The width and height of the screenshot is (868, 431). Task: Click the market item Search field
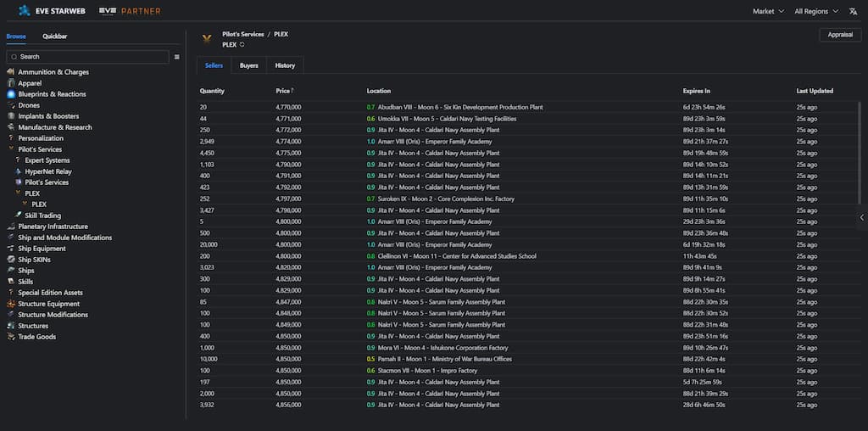[87, 57]
